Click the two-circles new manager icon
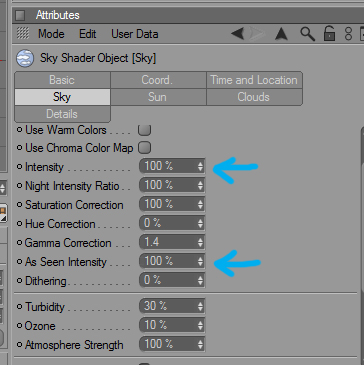The height and width of the screenshot is (365, 364). [348, 34]
